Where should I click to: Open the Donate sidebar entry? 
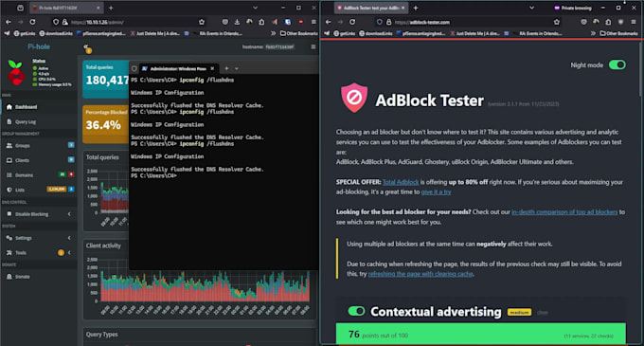[x=39, y=277]
